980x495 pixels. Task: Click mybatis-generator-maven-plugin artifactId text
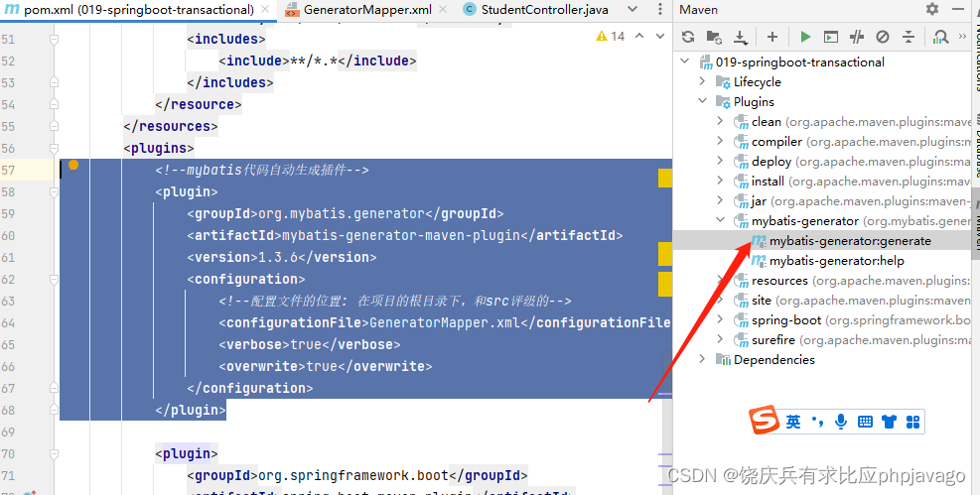pyautogui.click(x=401, y=235)
